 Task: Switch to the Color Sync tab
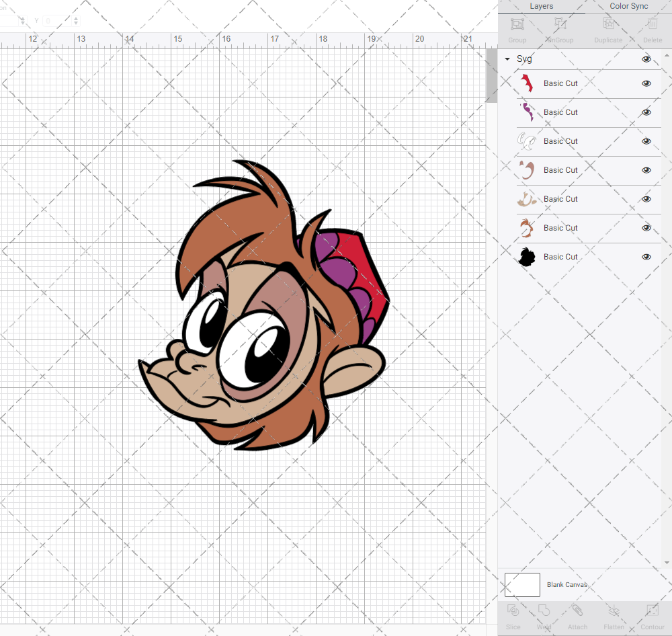pos(628,6)
